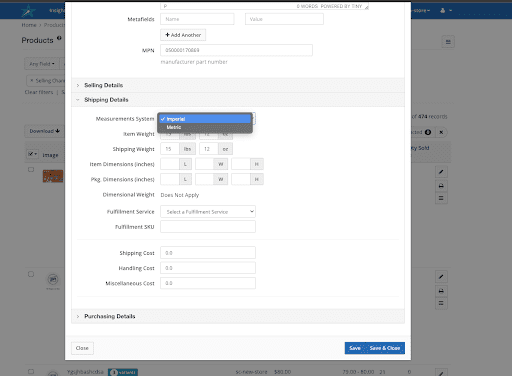The image size is (512, 376).
Task: Click the Pkg. Dimensions width input
Action: tap(205, 179)
